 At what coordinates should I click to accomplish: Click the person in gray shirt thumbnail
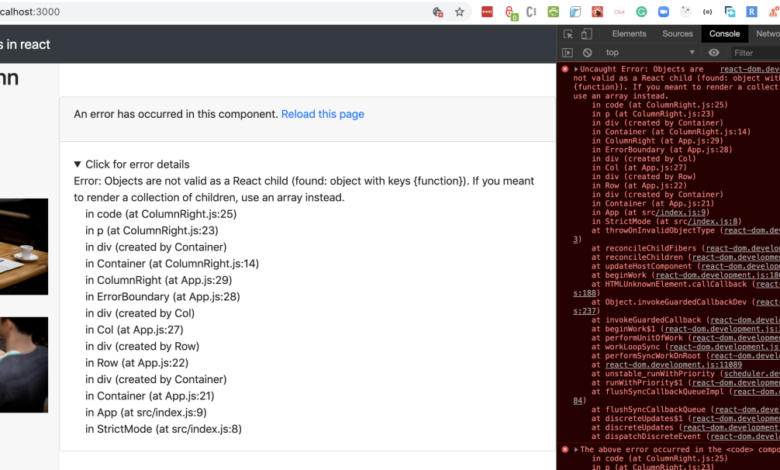point(24,365)
